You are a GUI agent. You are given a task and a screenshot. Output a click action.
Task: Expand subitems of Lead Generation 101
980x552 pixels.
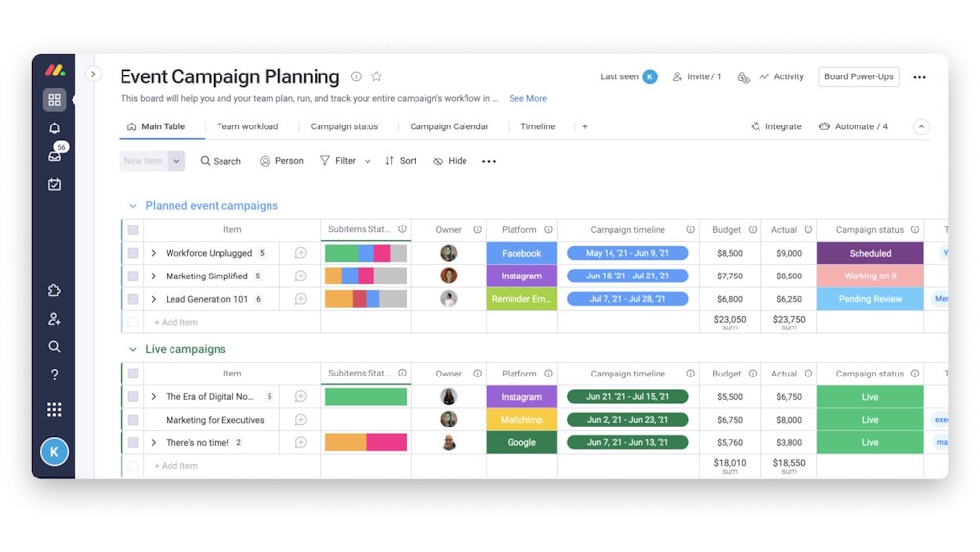coord(153,299)
